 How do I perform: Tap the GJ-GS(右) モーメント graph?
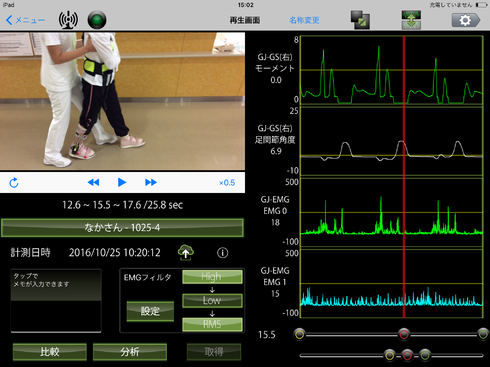click(392, 70)
